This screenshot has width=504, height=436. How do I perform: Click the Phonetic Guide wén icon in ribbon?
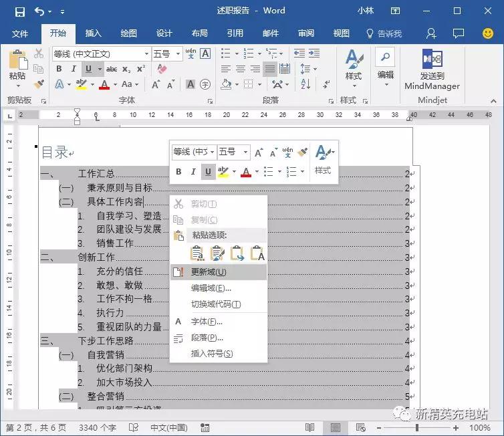[191, 53]
